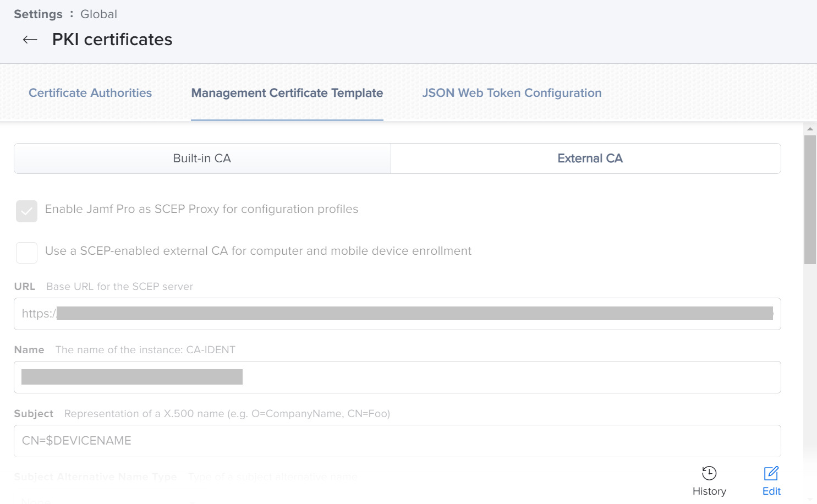Focus the SCEP server URL field
Screen dimensions: 817x504
(397, 314)
